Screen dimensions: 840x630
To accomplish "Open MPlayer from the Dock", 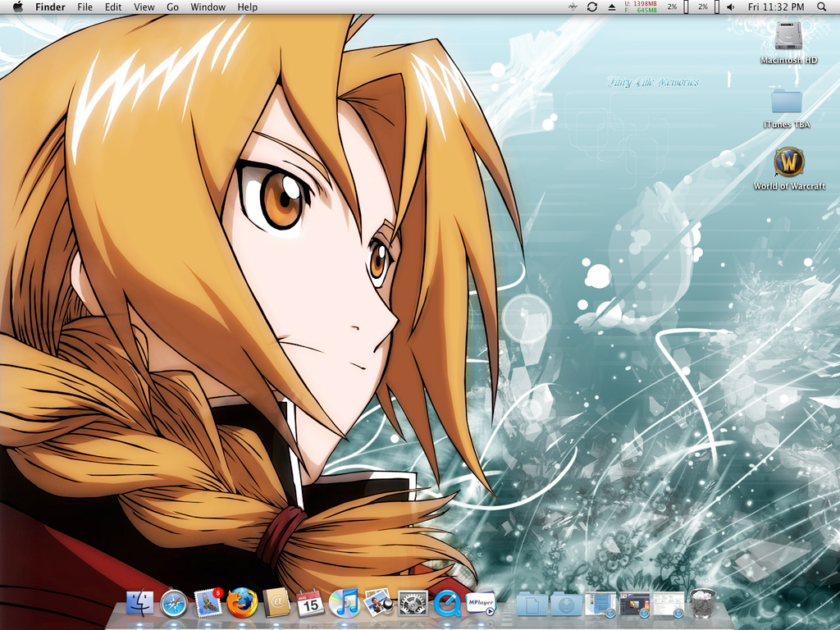I will [481, 603].
